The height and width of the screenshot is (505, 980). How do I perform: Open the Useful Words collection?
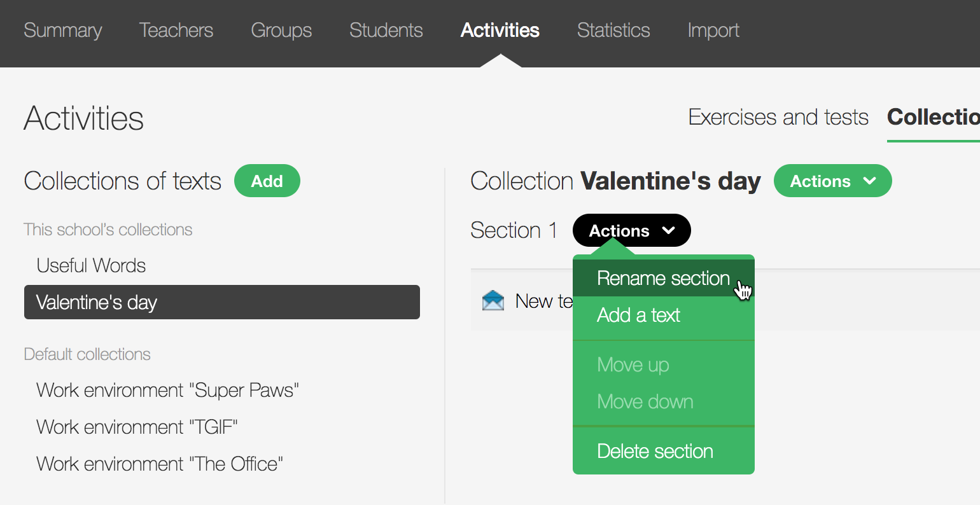91,266
